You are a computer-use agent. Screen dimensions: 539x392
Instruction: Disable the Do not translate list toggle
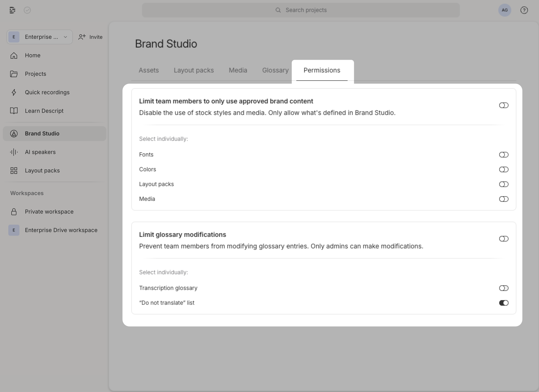pyautogui.click(x=504, y=303)
